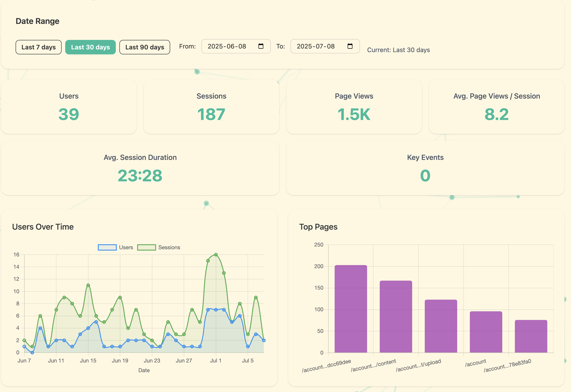Switch to the Last 90 days range
Screen dimensions: 571x392
(144, 47)
